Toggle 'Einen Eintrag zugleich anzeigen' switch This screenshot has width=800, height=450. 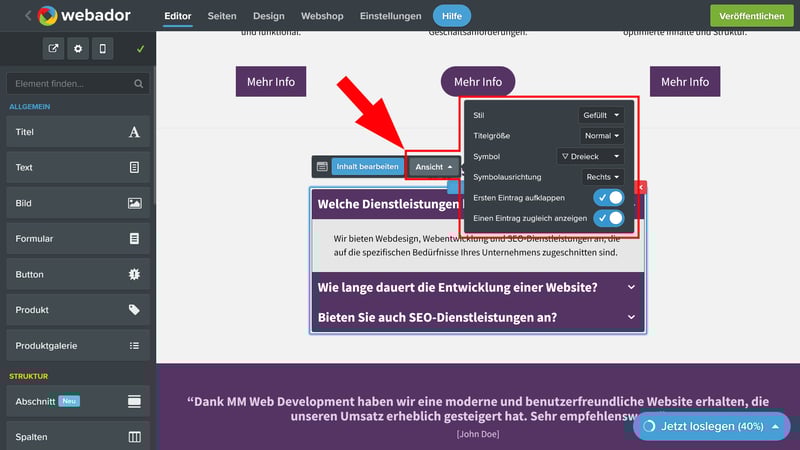[608, 218]
